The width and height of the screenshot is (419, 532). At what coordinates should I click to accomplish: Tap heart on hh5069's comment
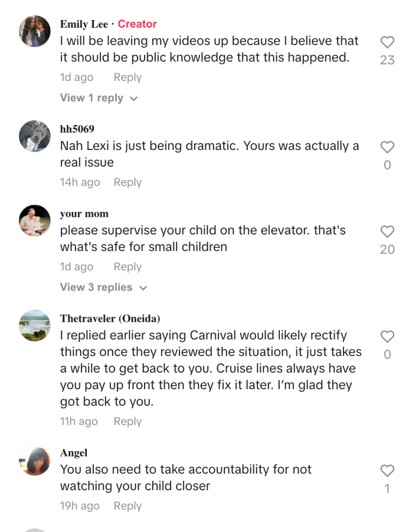coord(387,148)
